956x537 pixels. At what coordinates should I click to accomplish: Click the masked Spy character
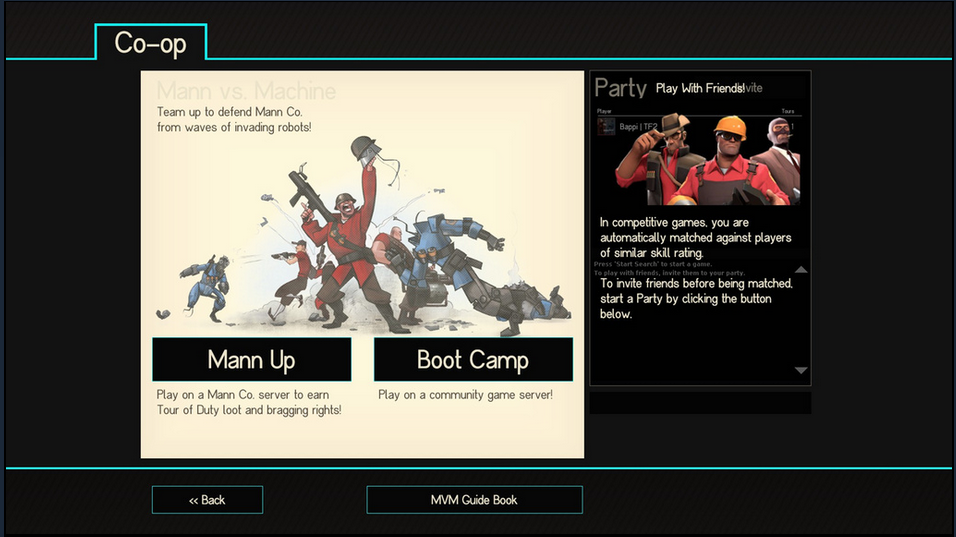(x=780, y=158)
